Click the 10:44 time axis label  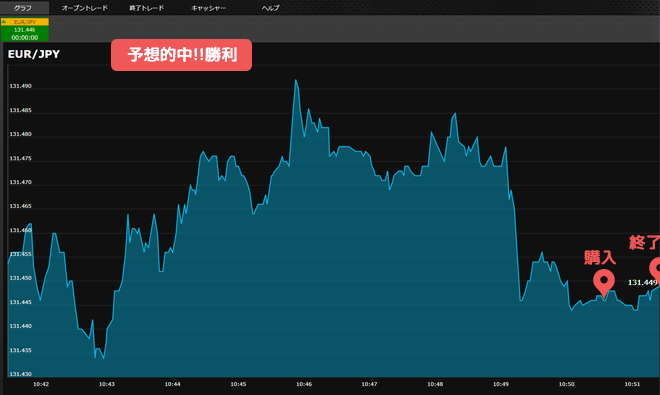pyautogui.click(x=172, y=384)
